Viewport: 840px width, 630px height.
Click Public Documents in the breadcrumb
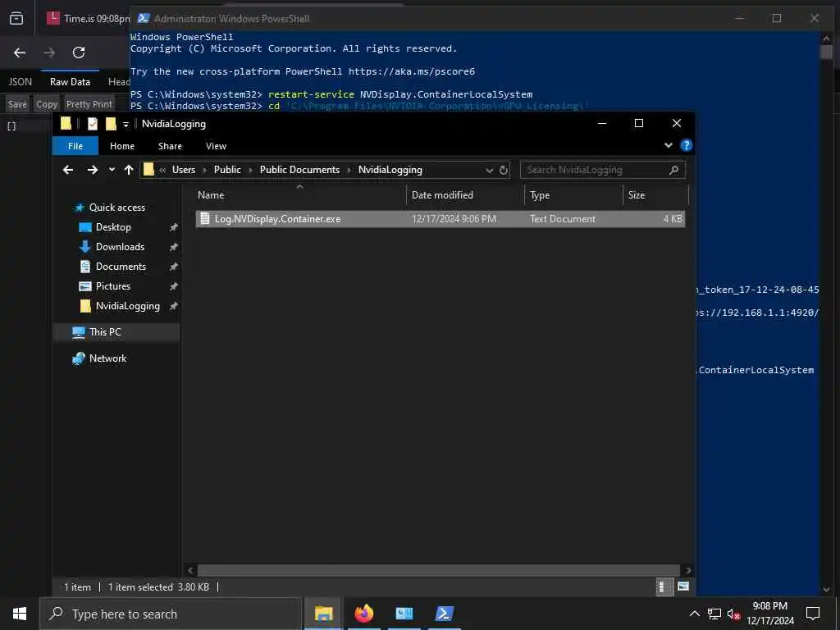click(299, 170)
